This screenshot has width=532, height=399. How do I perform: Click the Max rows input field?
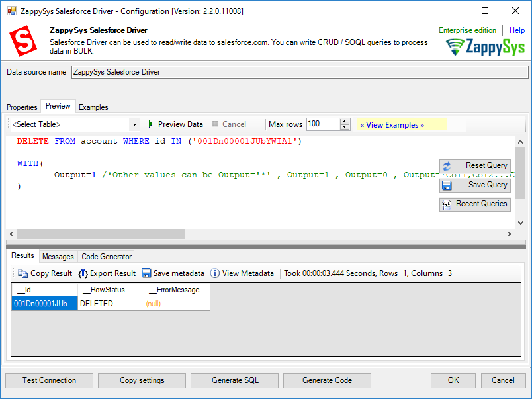coord(322,124)
